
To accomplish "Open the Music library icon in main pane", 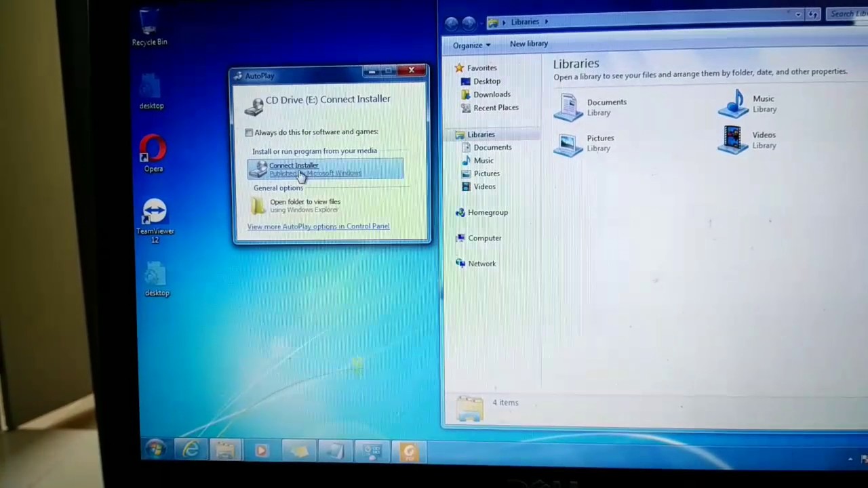I will [732, 104].
